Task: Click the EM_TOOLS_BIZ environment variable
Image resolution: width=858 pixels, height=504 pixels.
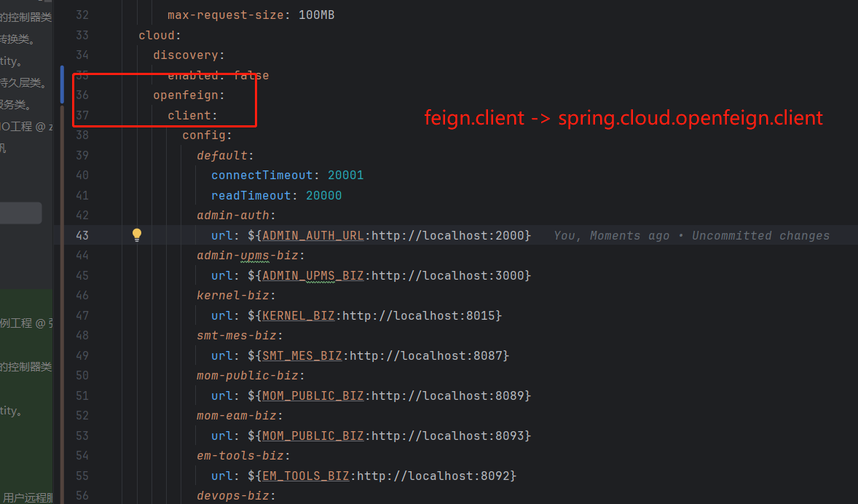Action: point(305,476)
